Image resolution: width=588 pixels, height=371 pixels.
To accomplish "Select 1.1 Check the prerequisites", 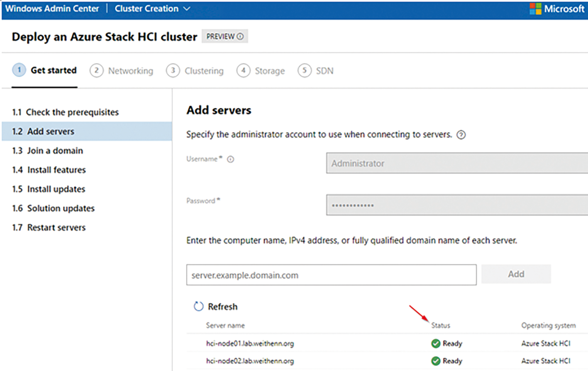I will click(x=87, y=112).
